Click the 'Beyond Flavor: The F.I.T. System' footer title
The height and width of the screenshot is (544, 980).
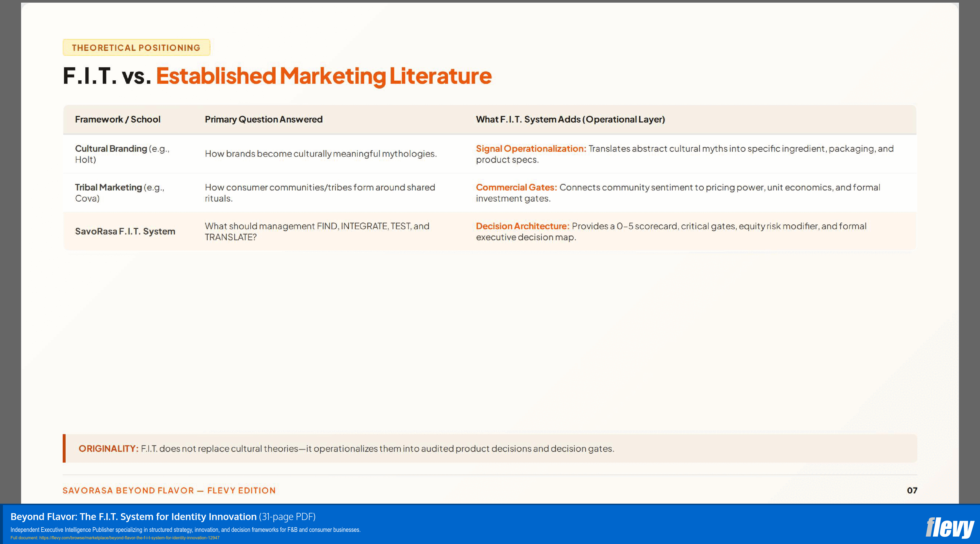163,517
